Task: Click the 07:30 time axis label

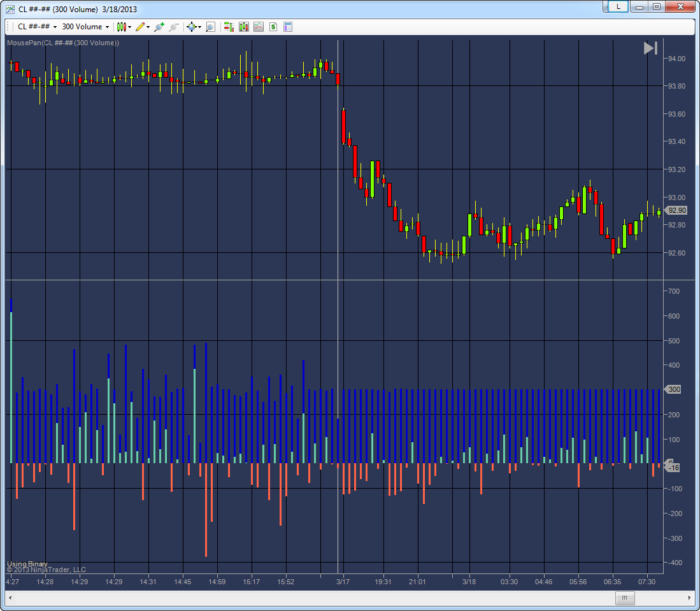Action: point(647,582)
